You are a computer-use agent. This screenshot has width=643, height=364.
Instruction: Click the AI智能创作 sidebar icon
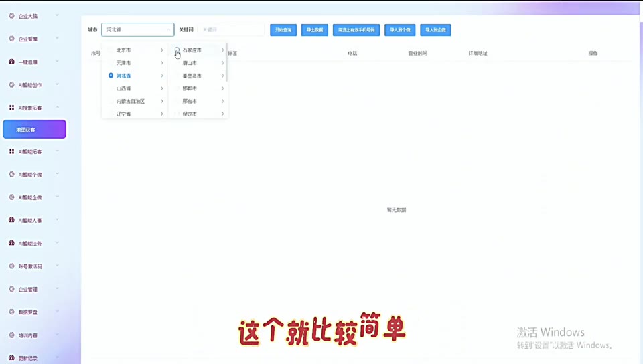tap(11, 85)
